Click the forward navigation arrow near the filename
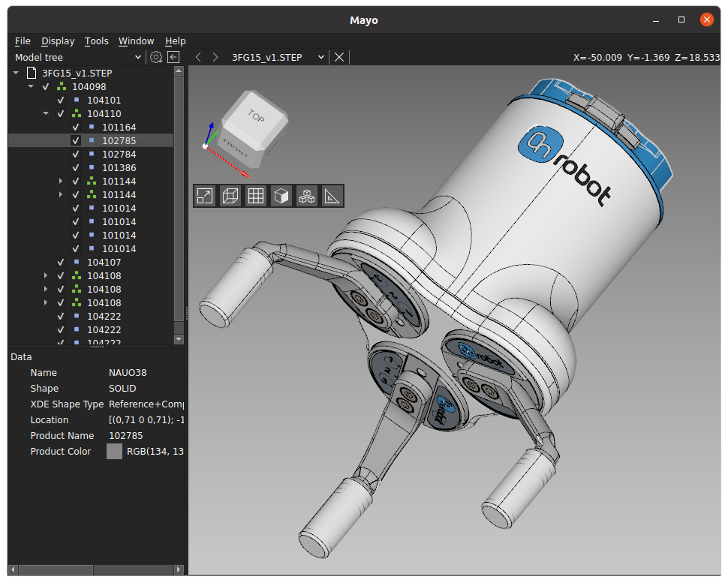Image resolution: width=728 pixels, height=583 pixels. [x=215, y=56]
